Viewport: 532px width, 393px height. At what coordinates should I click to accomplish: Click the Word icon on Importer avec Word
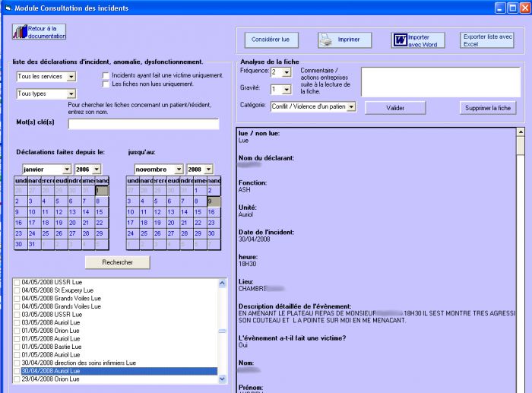click(x=400, y=40)
